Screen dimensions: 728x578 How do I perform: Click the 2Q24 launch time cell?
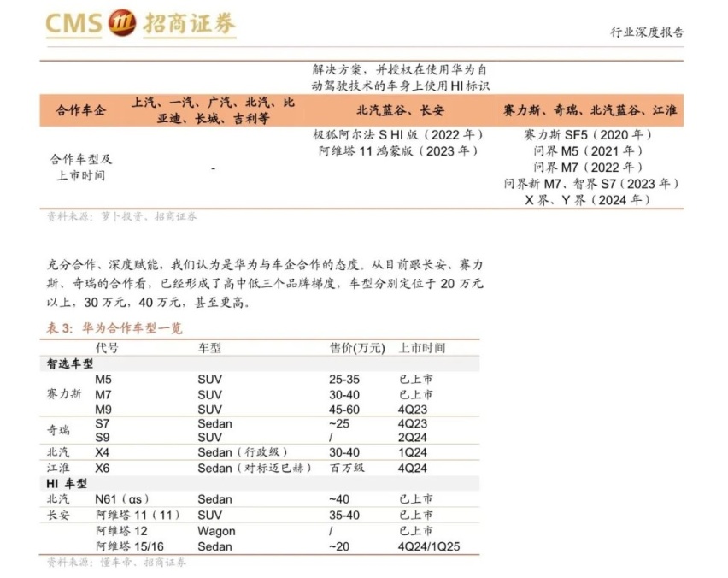[413, 438]
